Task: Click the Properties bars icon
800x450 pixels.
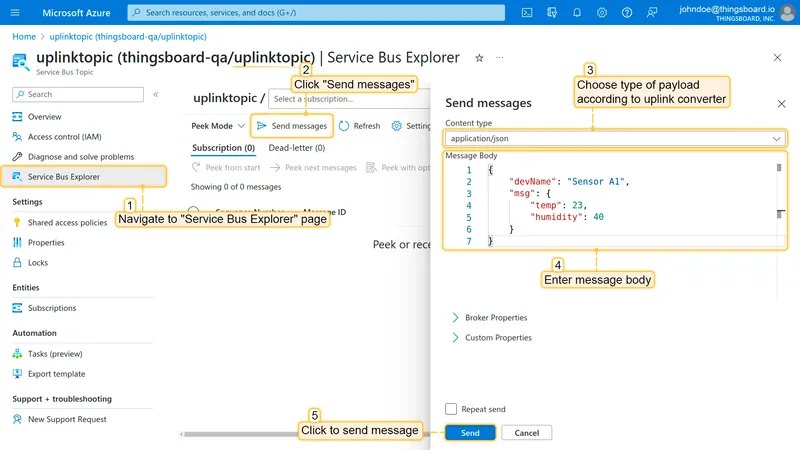Action: pos(17,242)
